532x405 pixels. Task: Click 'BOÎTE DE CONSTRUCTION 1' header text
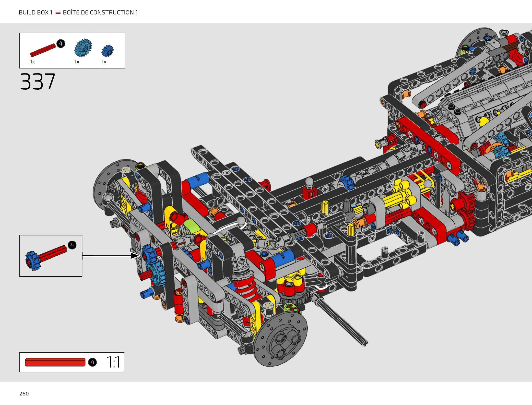(100, 12)
